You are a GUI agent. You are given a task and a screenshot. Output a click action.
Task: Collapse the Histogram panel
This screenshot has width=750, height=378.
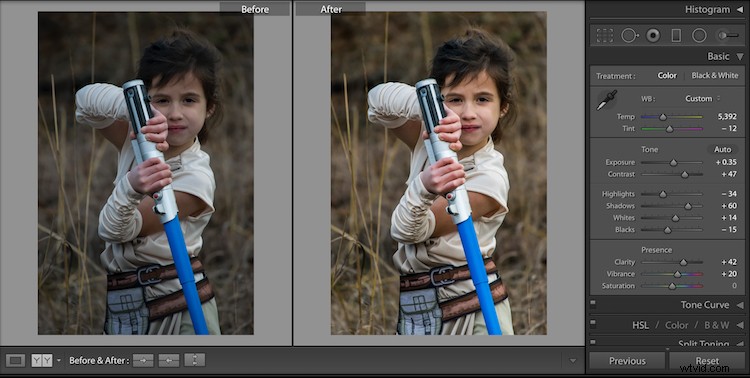740,10
